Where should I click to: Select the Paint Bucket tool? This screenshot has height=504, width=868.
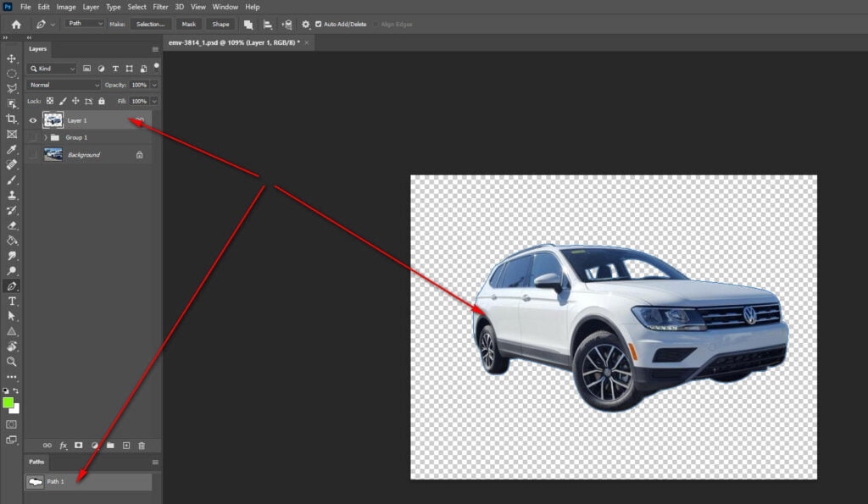pos(11,241)
